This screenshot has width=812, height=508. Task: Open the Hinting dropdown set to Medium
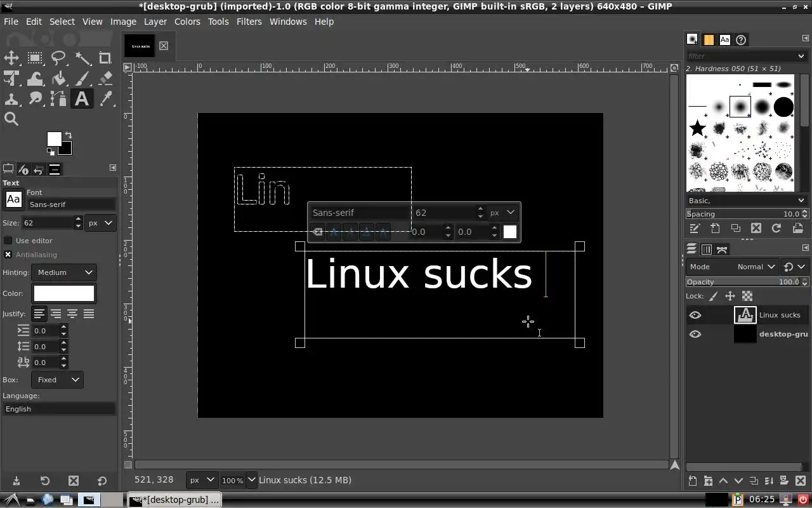click(64, 272)
